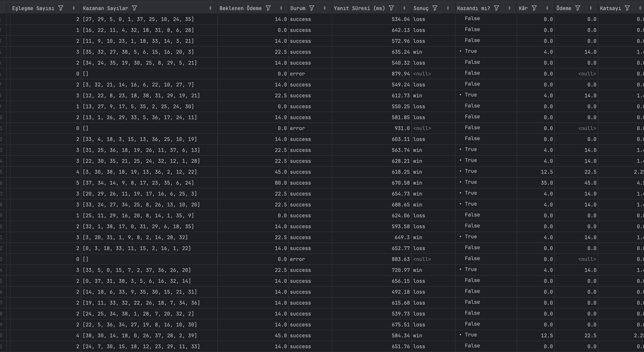Click filter icon on Kazanan Sayılar column
Screen dimensions: 644x352
[134, 8]
